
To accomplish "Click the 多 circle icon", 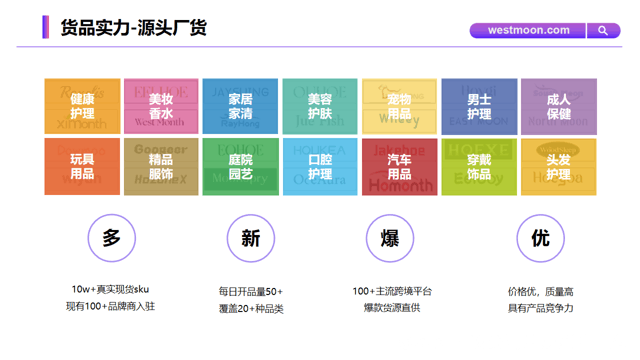I will 112,238.
